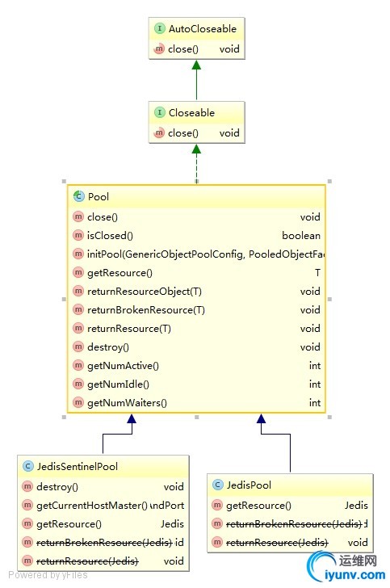Select deprecated returnResource(Jedis) in JedisSentinelPool
Screen dimensions: 390x588
(87, 561)
